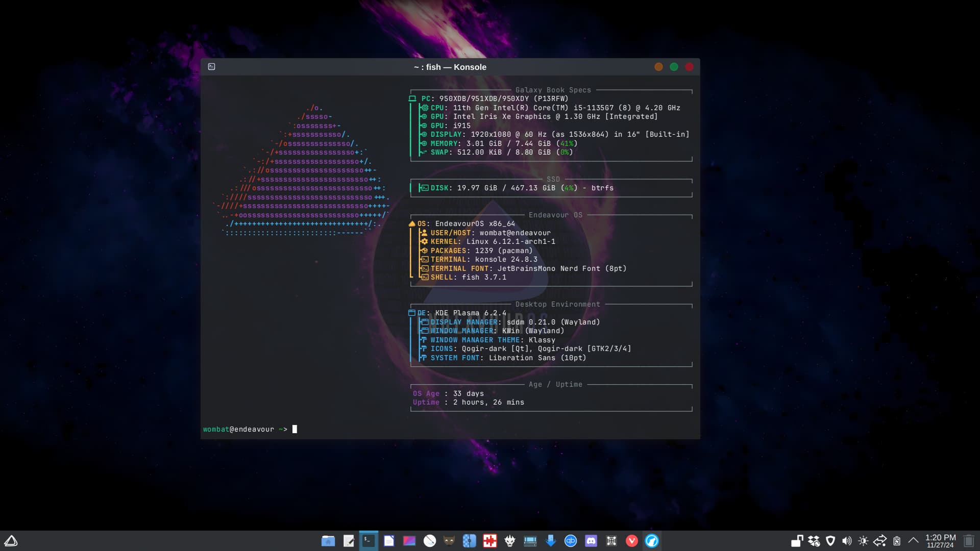Open the clock showing 1:20 PM
The image size is (980, 551).
tap(940, 541)
